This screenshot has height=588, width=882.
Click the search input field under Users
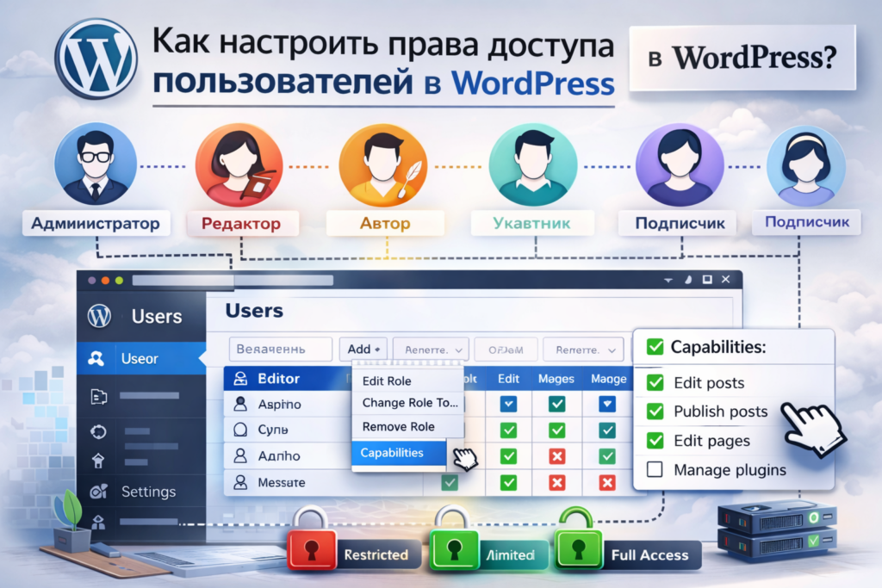click(x=280, y=349)
